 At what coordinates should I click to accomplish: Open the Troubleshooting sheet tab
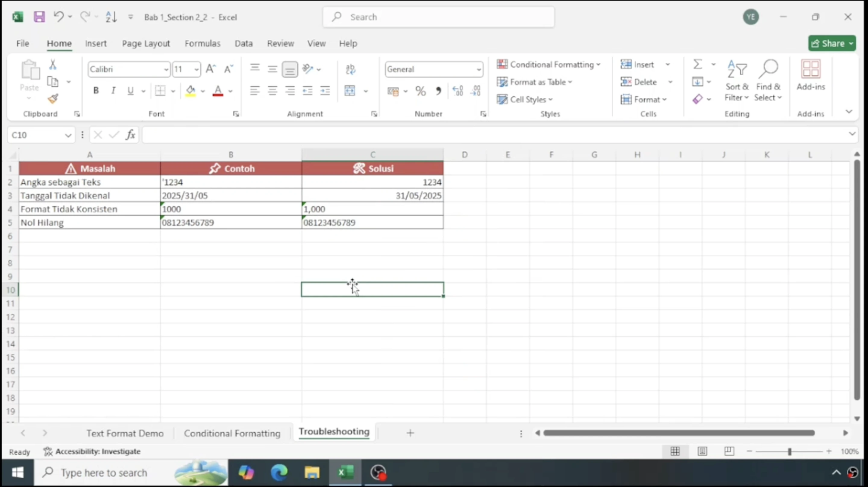click(334, 432)
